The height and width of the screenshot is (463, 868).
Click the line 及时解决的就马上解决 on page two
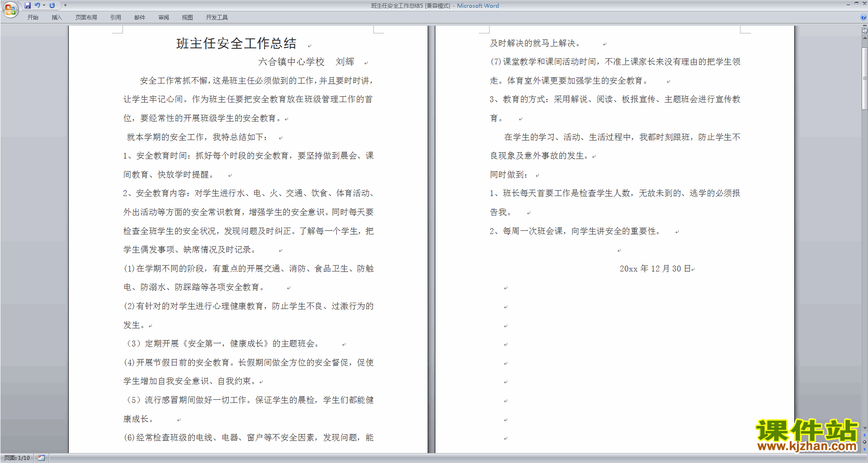[x=535, y=43]
